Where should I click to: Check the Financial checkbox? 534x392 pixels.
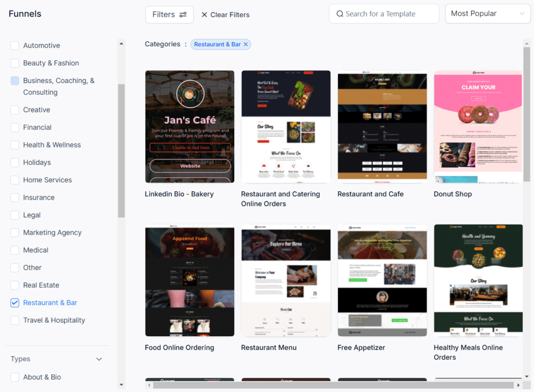[15, 127]
